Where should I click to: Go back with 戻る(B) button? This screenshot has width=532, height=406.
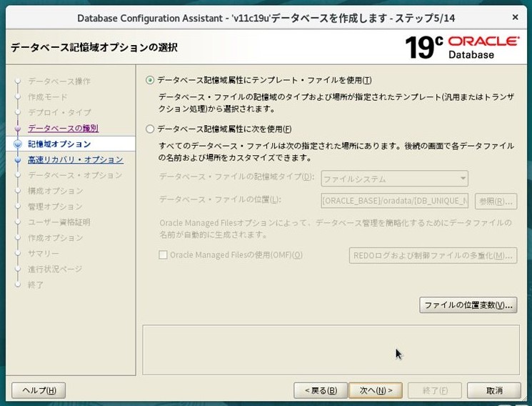pos(321,390)
